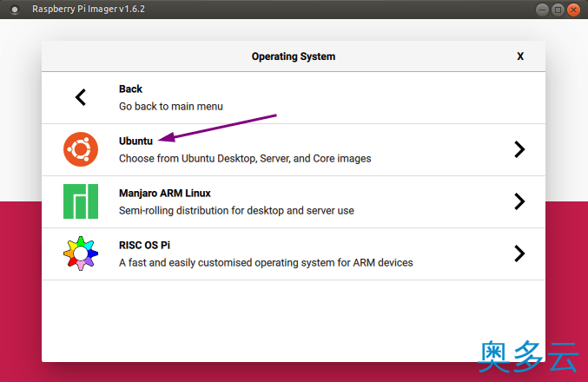The image size is (588, 382).
Task: Maximize the Raspberry Pi Imager window
Action: 558,10
